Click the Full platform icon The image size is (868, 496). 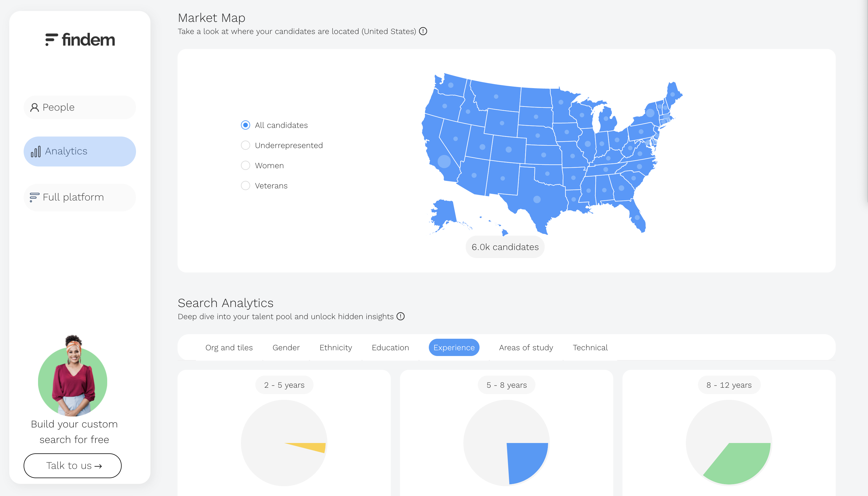click(34, 197)
